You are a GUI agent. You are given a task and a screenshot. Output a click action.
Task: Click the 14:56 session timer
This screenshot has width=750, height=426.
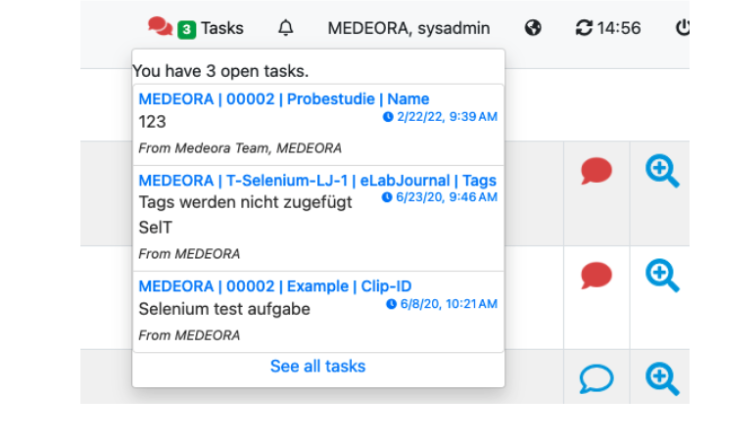click(x=618, y=28)
